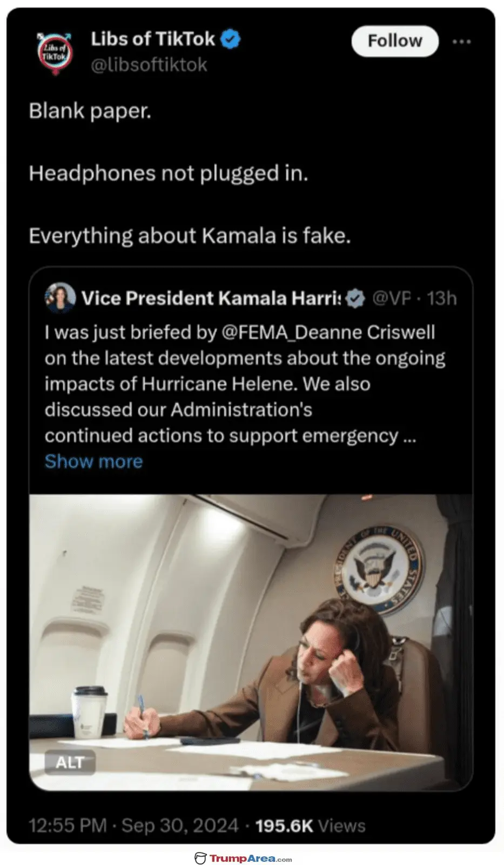Open the three-dot more options menu
The width and height of the screenshot is (504, 865).
461,42
